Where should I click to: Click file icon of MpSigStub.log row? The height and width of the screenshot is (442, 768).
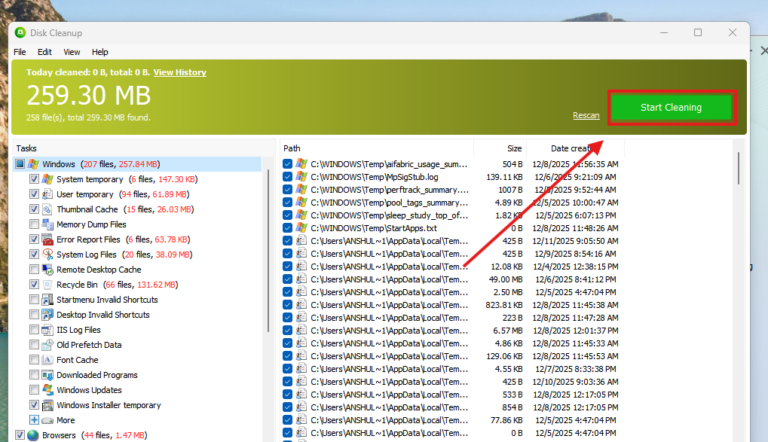302,176
